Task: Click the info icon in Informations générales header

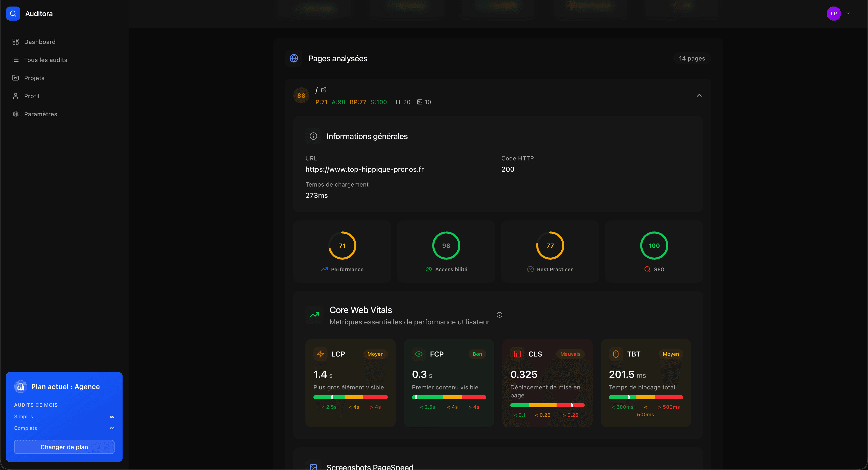Action: point(313,136)
